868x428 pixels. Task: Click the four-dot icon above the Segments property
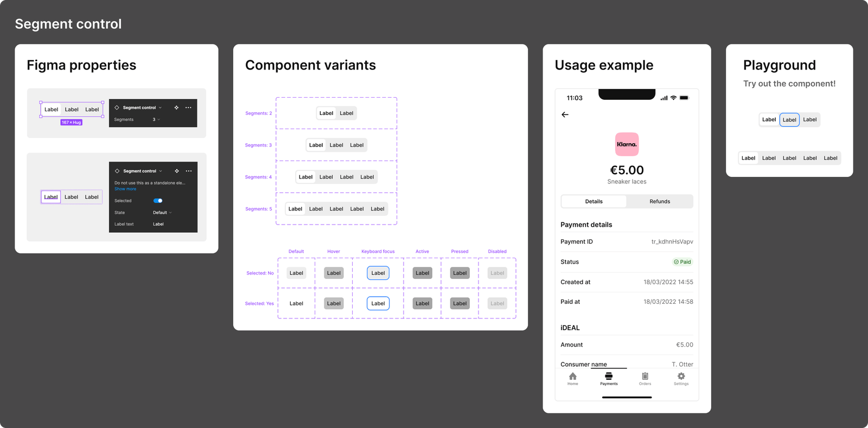pos(176,107)
